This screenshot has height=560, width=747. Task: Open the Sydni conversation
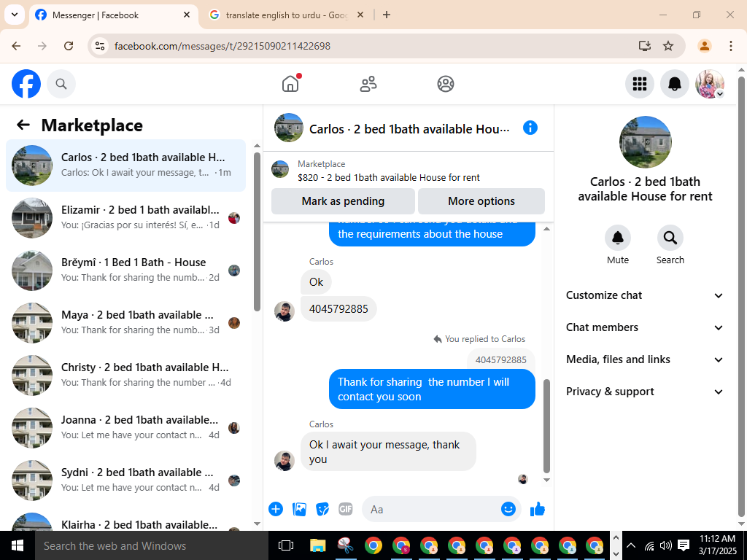125,480
